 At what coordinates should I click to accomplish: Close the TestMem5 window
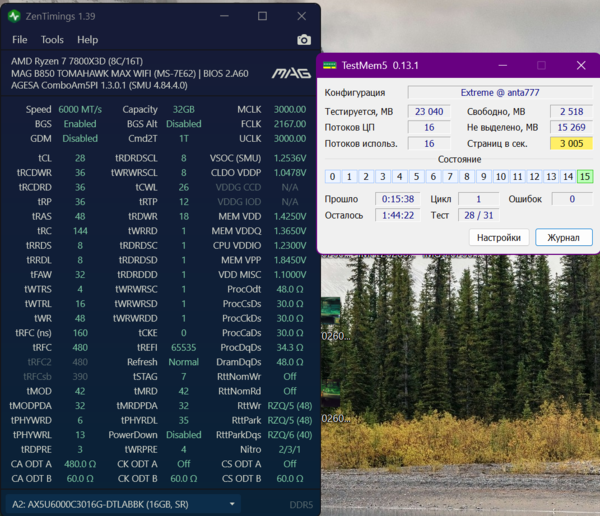(581, 65)
